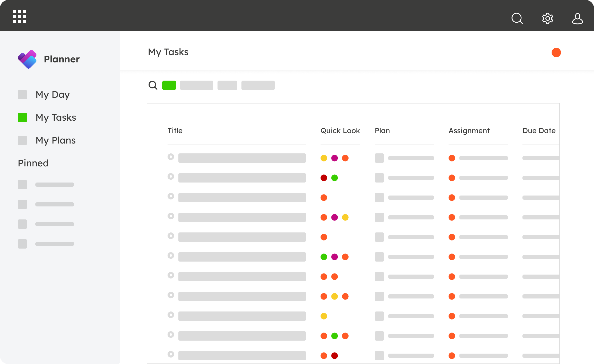
Task: Open the user profile icon
Action: pyautogui.click(x=577, y=18)
